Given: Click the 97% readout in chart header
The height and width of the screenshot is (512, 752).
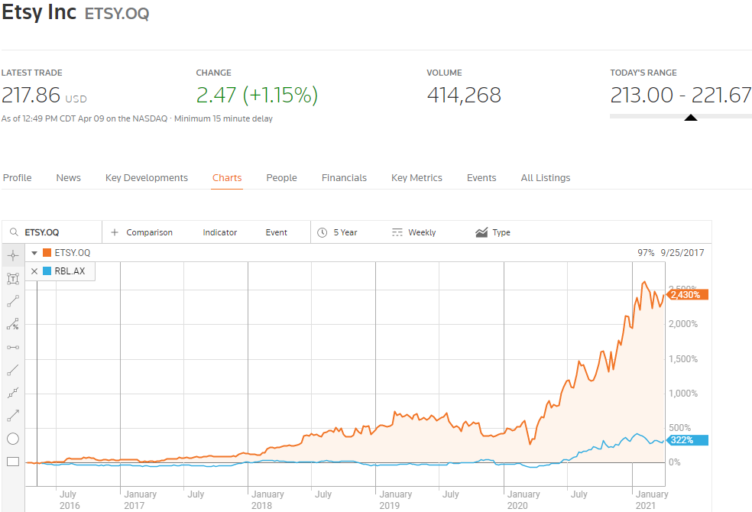Looking at the screenshot, I should (646, 253).
